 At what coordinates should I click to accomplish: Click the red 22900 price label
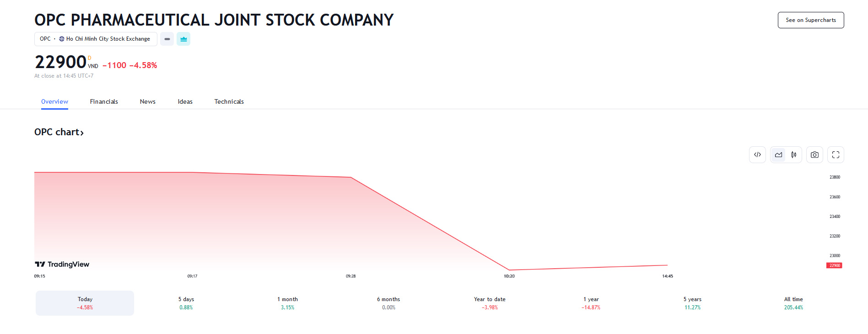click(834, 265)
